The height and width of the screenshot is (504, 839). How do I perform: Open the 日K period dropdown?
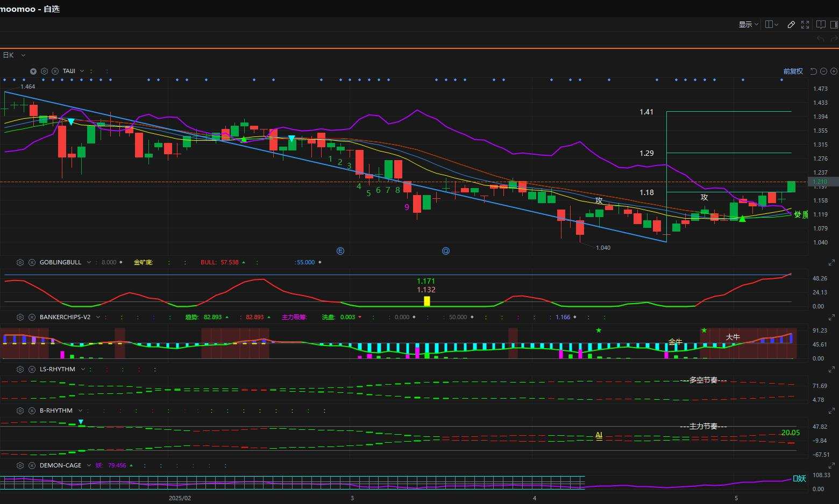point(14,55)
